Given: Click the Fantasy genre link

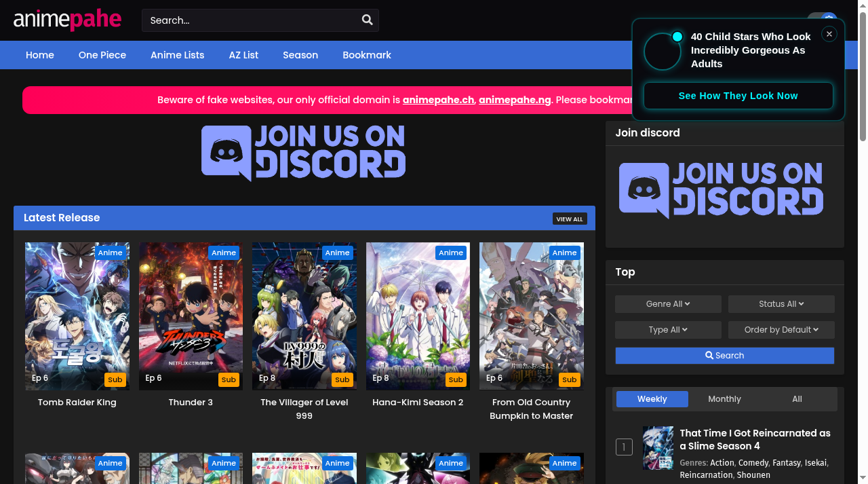Looking at the screenshot, I should [787, 463].
